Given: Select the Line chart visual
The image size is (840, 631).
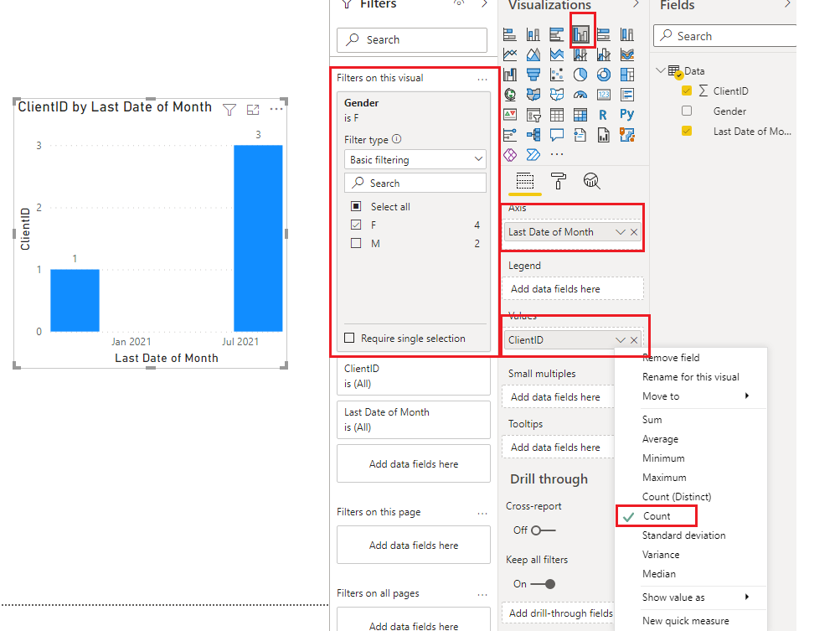Looking at the screenshot, I should [x=510, y=54].
